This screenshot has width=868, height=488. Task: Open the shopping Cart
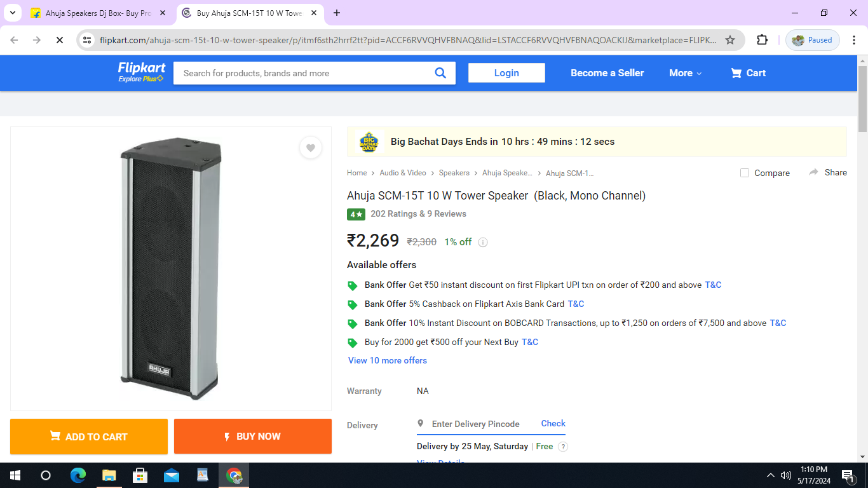pyautogui.click(x=748, y=73)
